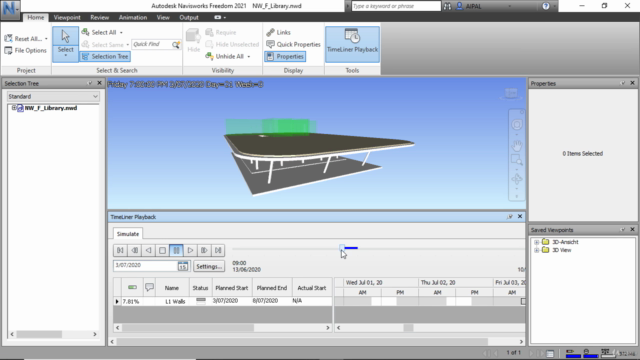Click the comments column header icon

[x=149, y=287]
